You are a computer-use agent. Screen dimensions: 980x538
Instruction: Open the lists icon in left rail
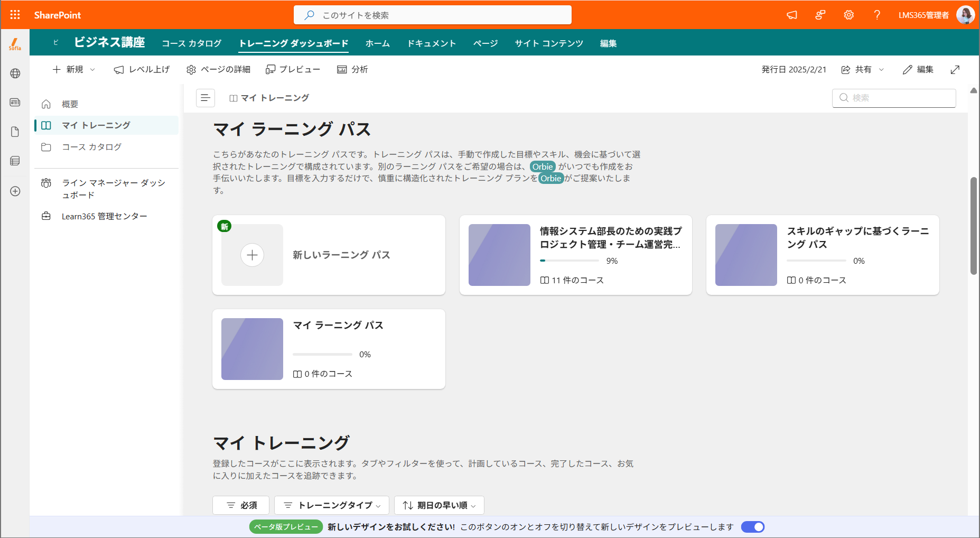[15, 161]
